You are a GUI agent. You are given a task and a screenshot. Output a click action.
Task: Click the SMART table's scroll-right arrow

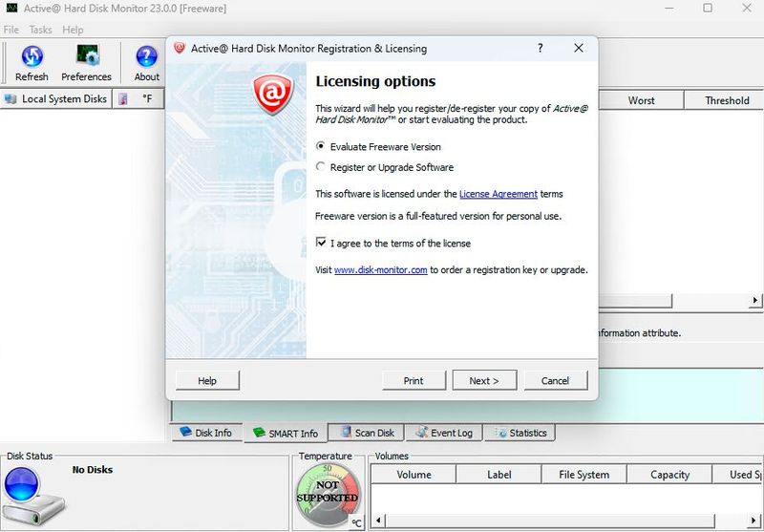click(754, 300)
